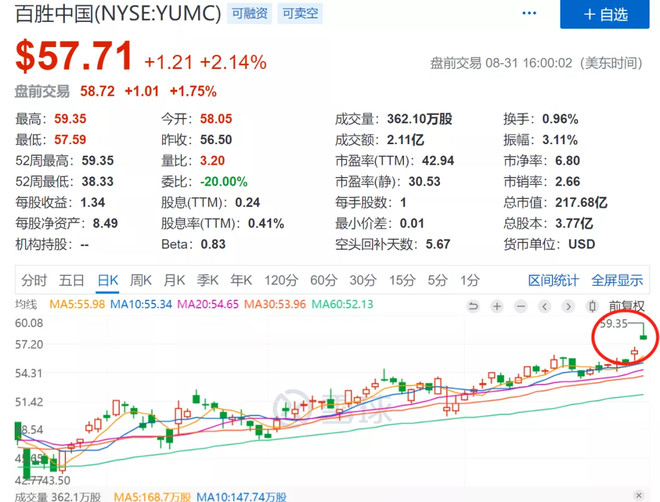Select the 60分 chart tab
Viewport: 660px width, 502px height.
324,280
